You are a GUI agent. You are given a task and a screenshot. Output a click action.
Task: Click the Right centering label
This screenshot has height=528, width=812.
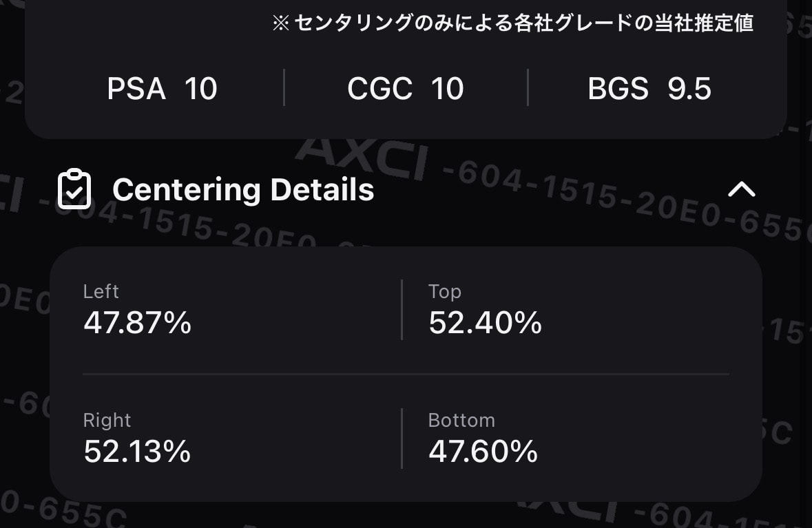pos(107,421)
